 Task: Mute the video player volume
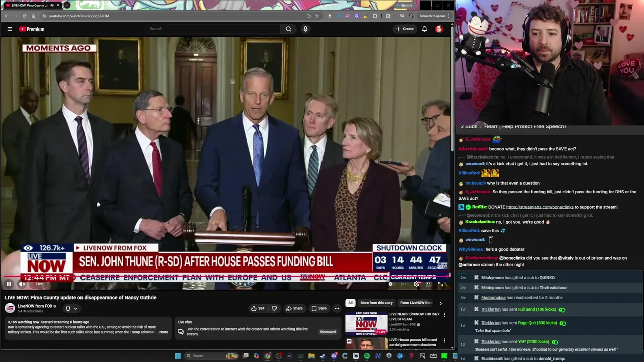click(22, 284)
